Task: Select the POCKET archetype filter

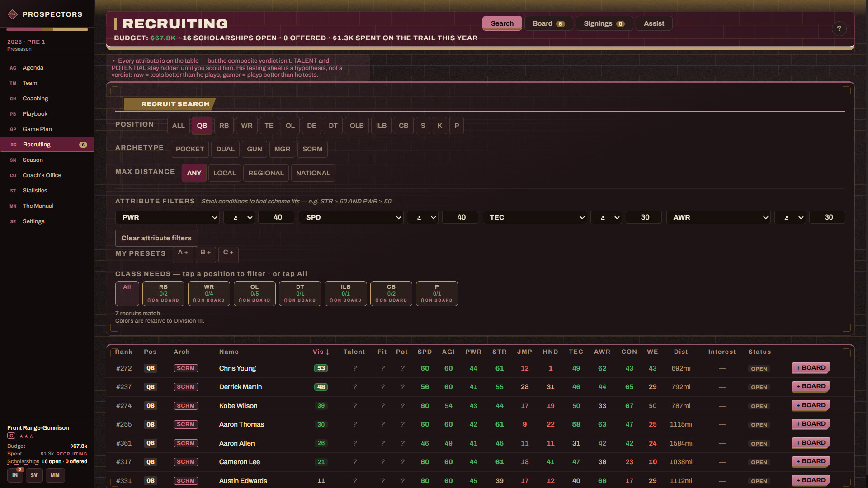Action: pyautogui.click(x=190, y=149)
